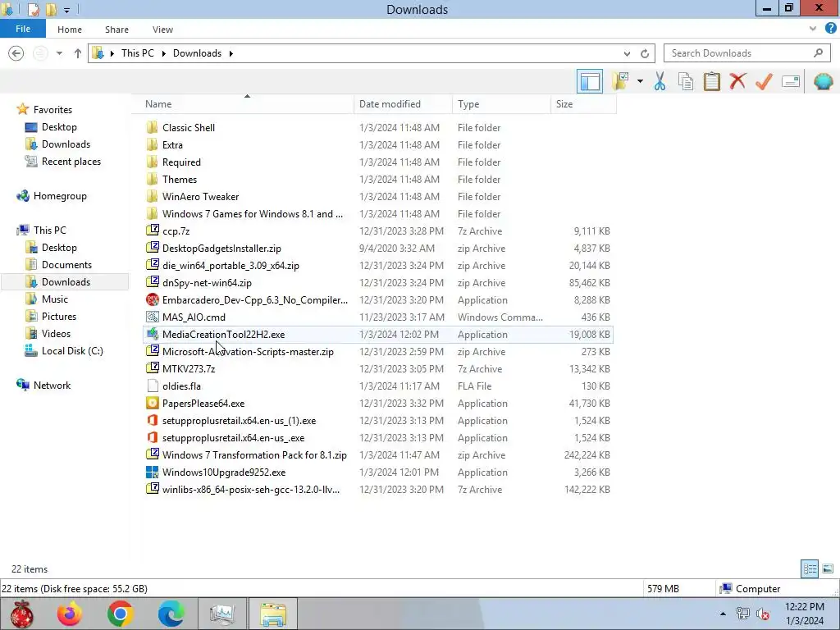The image size is (840, 630).
Task: Open the dropdown arrow beside folder options
Action: click(x=640, y=81)
